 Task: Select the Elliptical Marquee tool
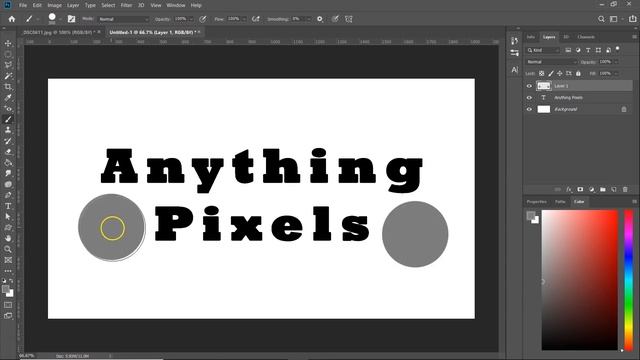pos(8,54)
